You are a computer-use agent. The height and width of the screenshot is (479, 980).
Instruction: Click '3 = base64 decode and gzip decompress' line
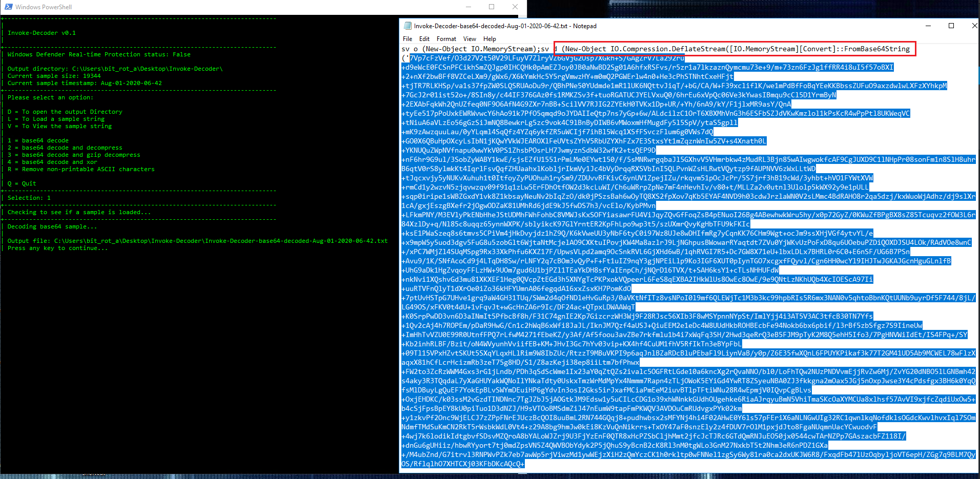(74, 155)
